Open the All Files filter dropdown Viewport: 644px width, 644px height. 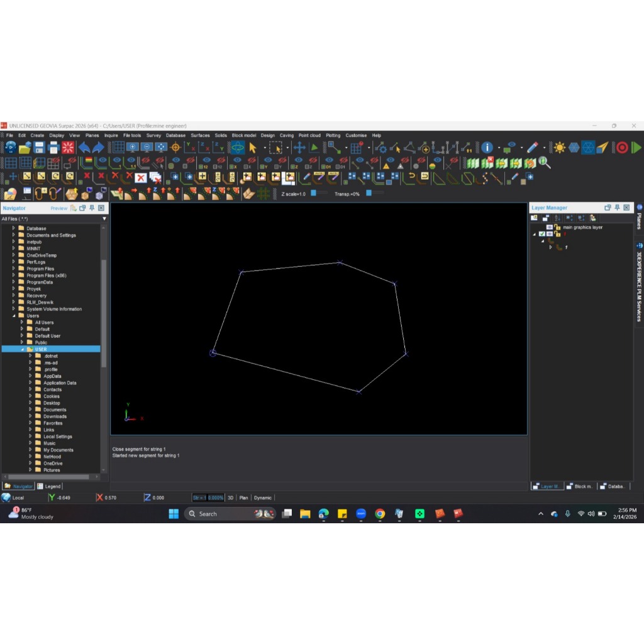pyautogui.click(x=104, y=219)
